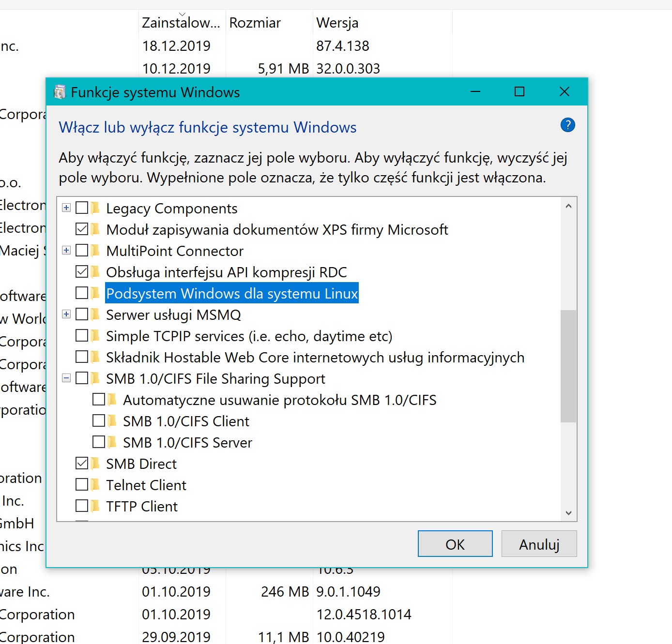
Task: Select the SMB 1.0/CIFS Server label
Action: (188, 442)
